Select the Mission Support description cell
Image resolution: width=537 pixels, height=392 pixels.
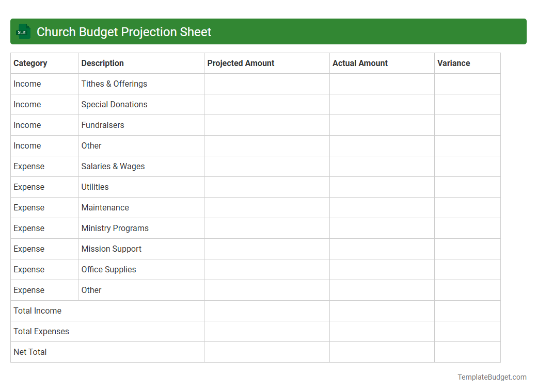tap(111, 249)
